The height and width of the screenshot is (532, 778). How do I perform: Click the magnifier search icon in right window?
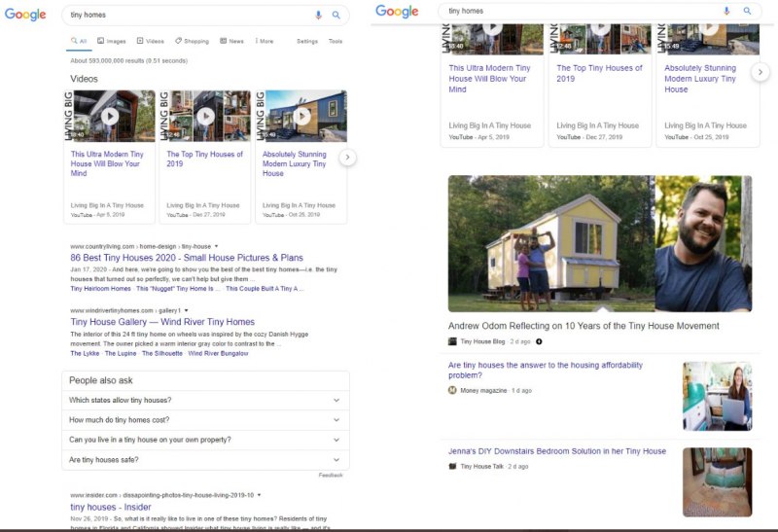click(747, 11)
